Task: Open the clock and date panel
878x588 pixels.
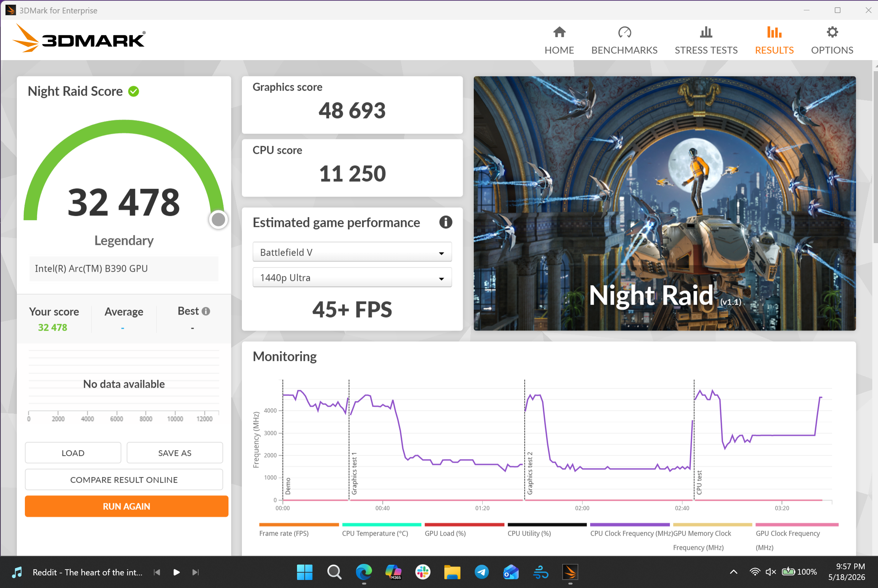Action: click(x=847, y=572)
